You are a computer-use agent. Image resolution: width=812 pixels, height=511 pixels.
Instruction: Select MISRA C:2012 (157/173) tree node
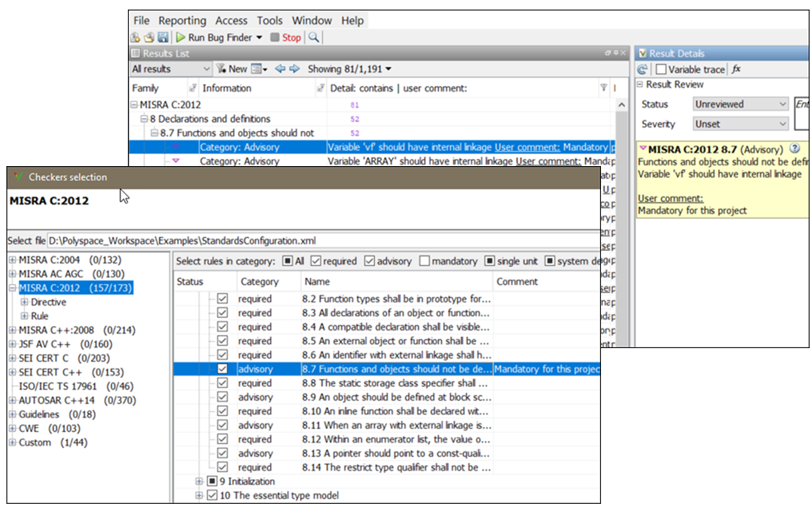tap(76, 287)
